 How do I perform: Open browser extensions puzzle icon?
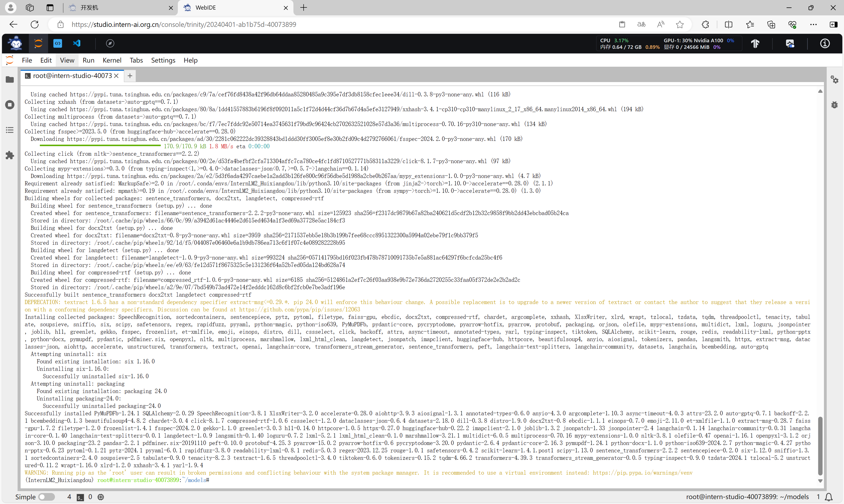tap(706, 24)
